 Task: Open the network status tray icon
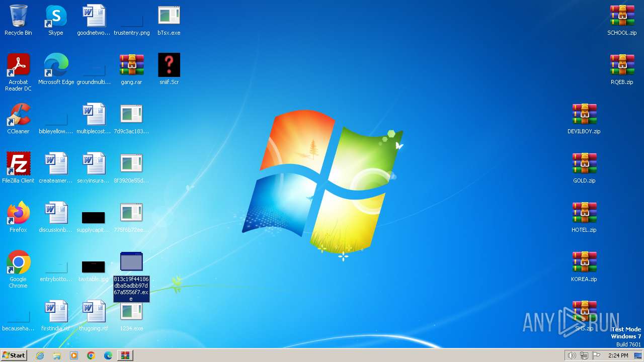(x=584, y=355)
